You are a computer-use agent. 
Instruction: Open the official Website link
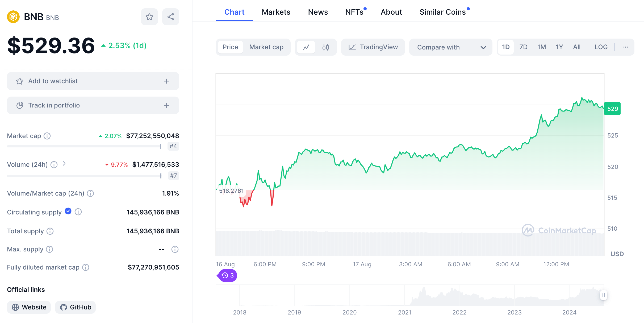coord(29,307)
